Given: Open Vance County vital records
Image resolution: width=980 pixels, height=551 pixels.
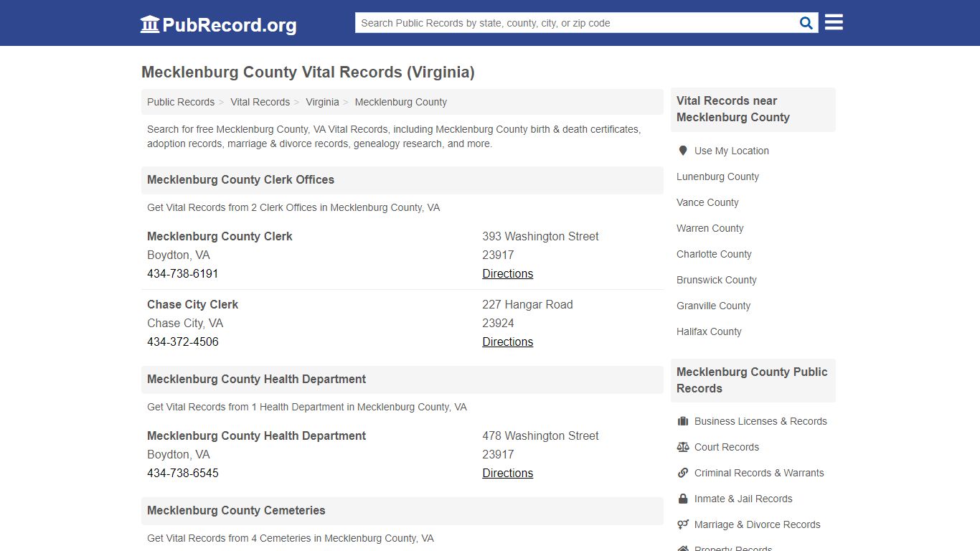Looking at the screenshot, I should click(707, 202).
